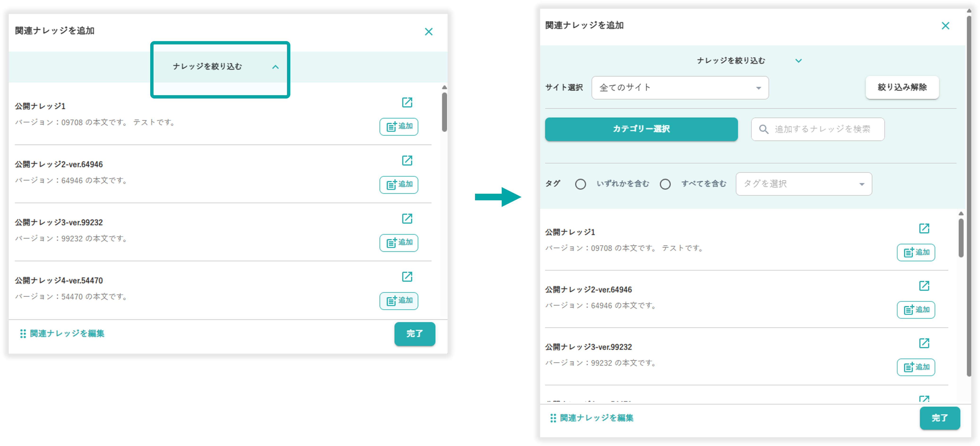Select the すべてを含む radio button

[x=665, y=184]
